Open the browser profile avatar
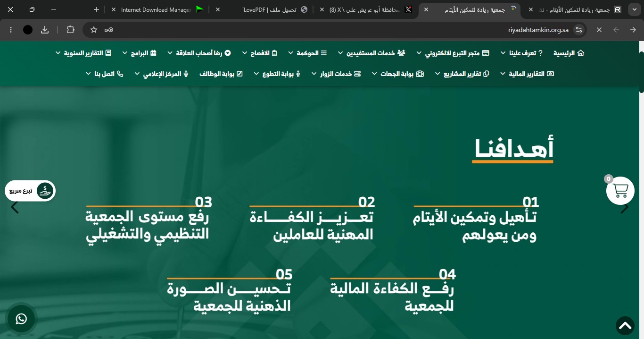The image size is (644, 339). point(28,30)
